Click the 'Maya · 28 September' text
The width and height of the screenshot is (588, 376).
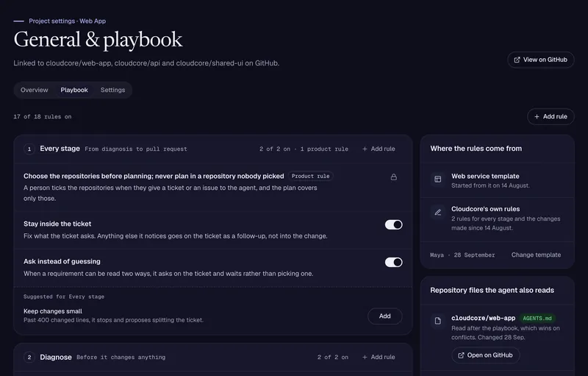462,255
